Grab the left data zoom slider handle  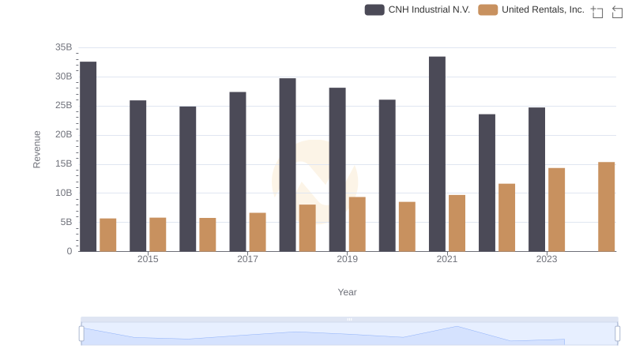(81, 334)
